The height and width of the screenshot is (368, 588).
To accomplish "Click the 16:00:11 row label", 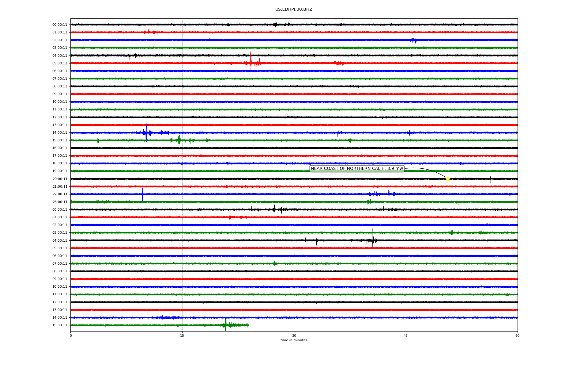I will 60,148.
